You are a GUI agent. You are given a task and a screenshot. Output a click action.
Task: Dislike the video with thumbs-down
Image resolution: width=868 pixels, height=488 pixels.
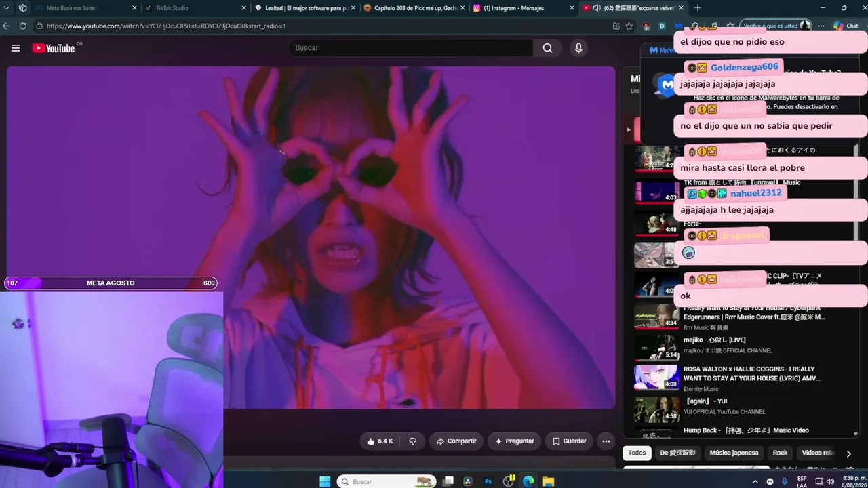(412, 441)
